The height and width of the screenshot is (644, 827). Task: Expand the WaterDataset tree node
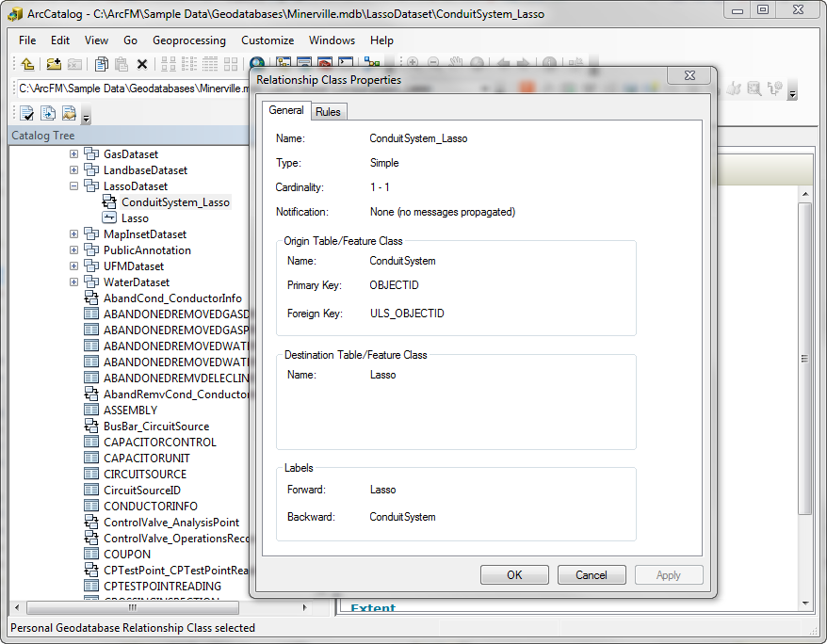73,282
